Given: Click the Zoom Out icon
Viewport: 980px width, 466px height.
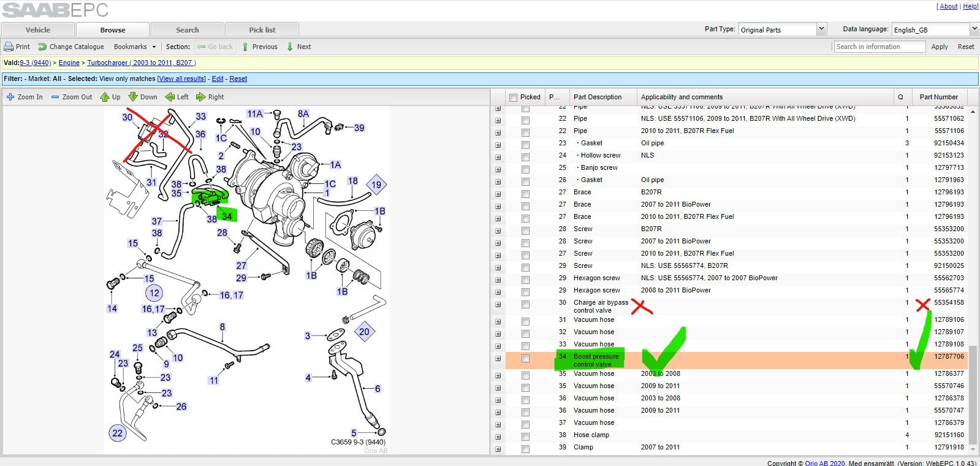Looking at the screenshot, I should [55, 97].
